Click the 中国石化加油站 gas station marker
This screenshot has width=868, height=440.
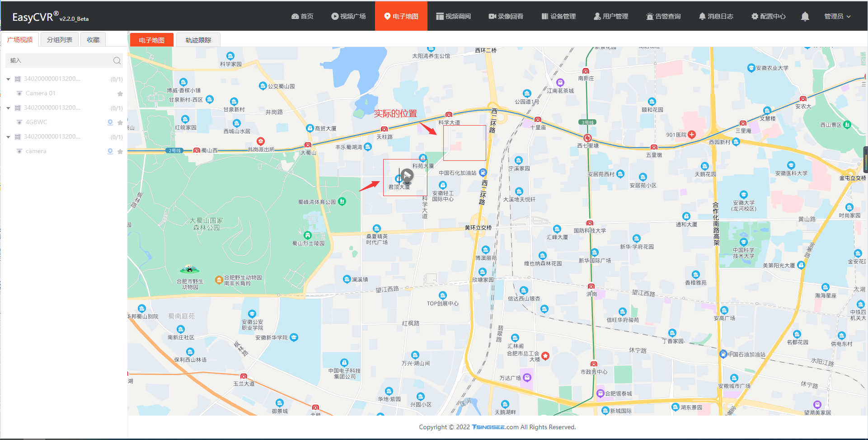tap(483, 173)
